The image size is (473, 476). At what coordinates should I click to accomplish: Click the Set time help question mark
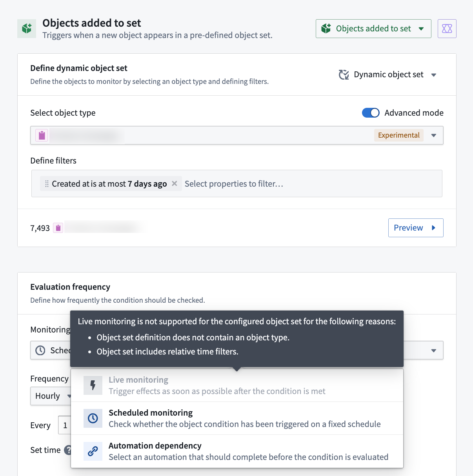(68, 450)
